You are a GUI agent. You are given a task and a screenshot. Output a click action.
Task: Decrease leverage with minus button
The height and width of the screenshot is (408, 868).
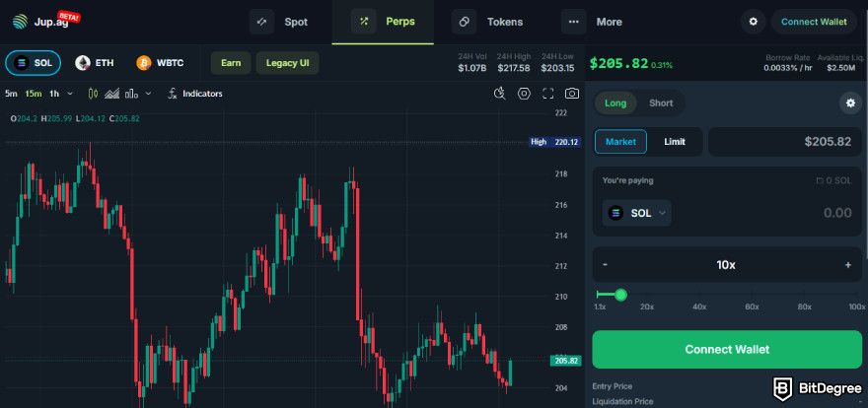click(605, 265)
